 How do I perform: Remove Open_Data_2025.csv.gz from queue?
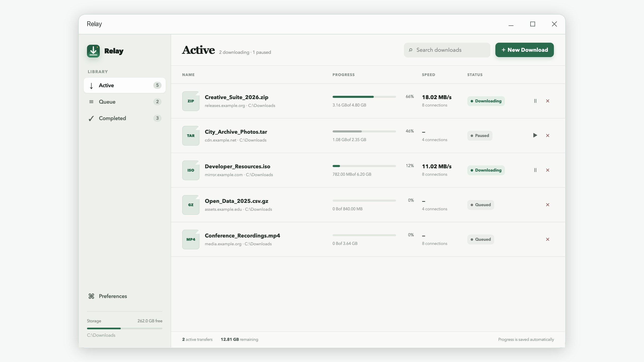548,205
